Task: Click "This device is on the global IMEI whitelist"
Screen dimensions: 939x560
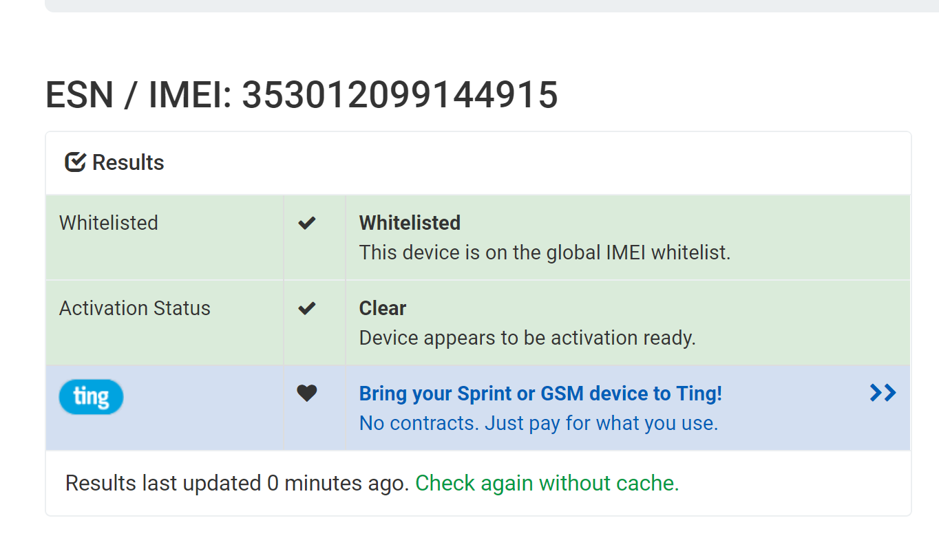Action: coord(545,252)
